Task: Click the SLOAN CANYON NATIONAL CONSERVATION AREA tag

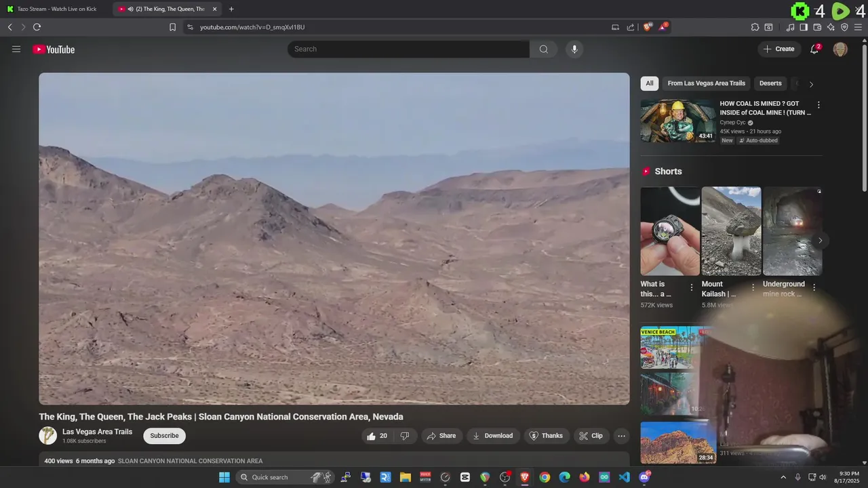Action: (190, 461)
